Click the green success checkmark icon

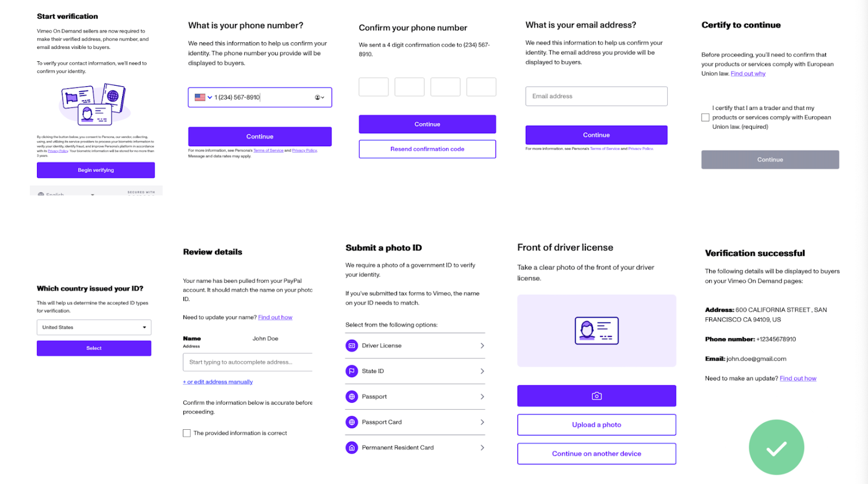776,447
